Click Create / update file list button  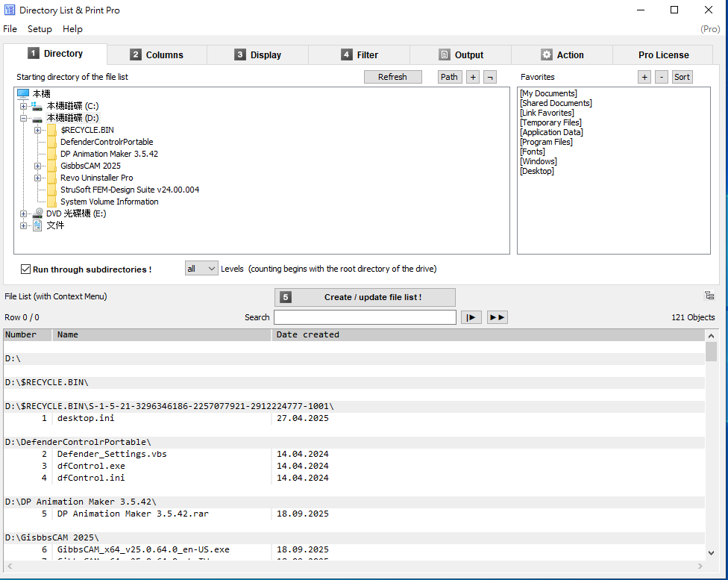click(x=365, y=297)
